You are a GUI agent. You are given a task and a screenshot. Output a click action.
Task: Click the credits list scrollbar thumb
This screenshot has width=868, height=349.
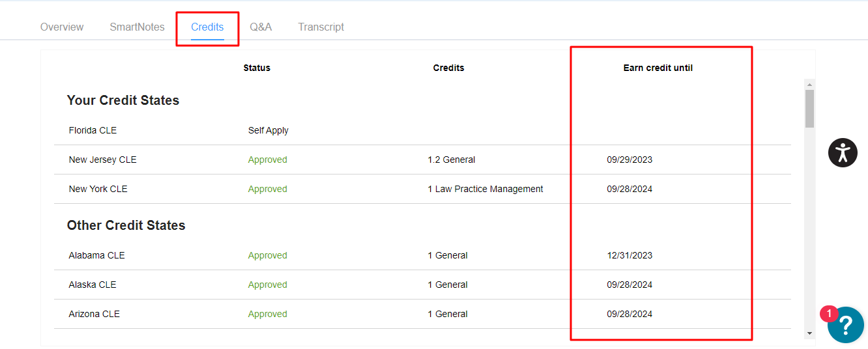(809, 109)
